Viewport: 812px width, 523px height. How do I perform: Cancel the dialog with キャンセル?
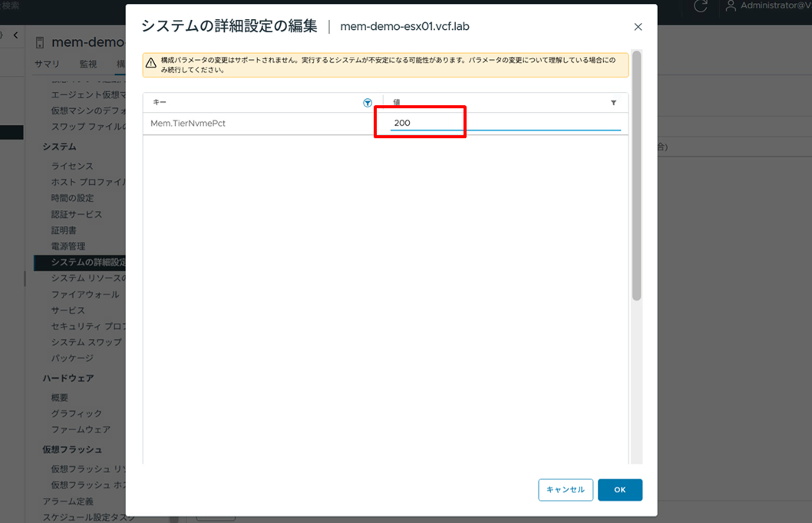click(566, 489)
